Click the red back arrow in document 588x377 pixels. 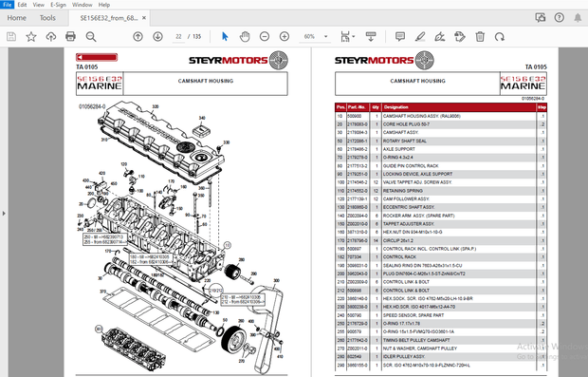(x=97, y=57)
